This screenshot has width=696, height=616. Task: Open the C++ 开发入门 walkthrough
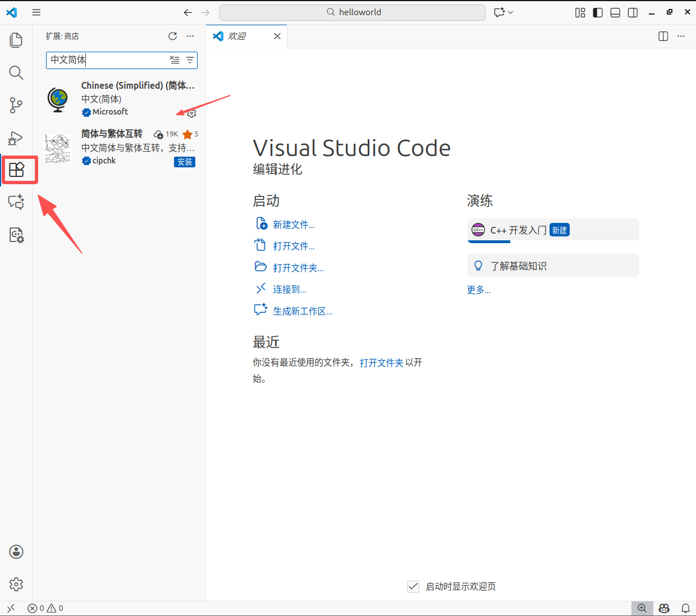(x=553, y=230)
